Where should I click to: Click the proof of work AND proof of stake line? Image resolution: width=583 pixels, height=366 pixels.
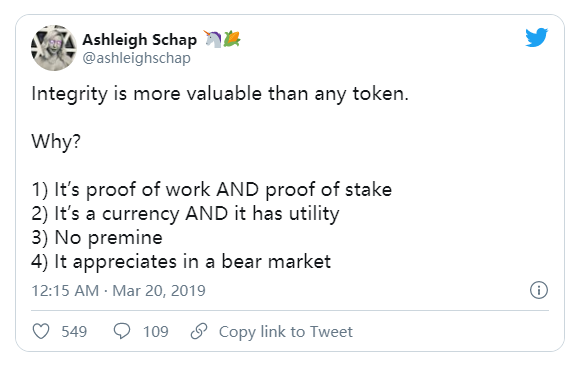212,190
